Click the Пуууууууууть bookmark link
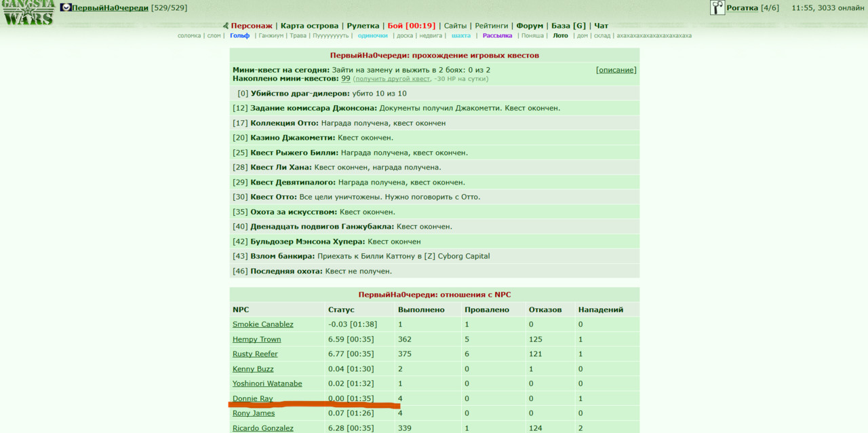Image resolution: width=868 pixels, height=433 pixels. tap(330, 35)
